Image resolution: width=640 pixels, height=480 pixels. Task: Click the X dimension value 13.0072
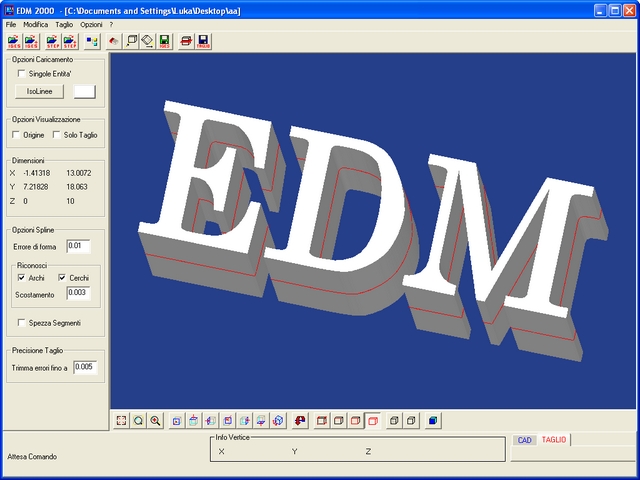[x=79, y=173]
